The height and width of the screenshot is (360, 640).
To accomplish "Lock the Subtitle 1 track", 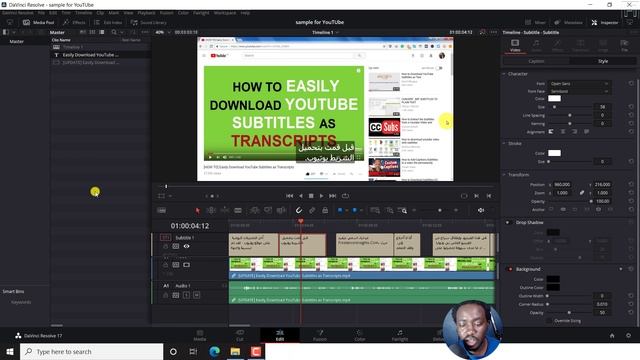I will (165, 246).
